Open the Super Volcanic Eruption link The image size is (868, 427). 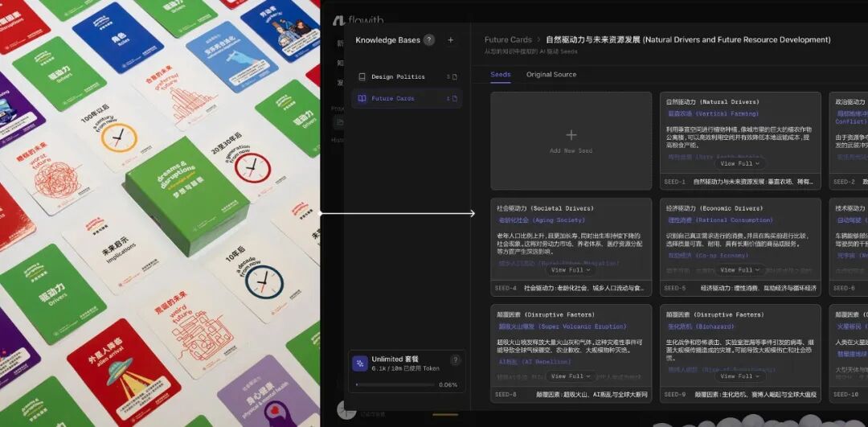click(x=562, y=326)
